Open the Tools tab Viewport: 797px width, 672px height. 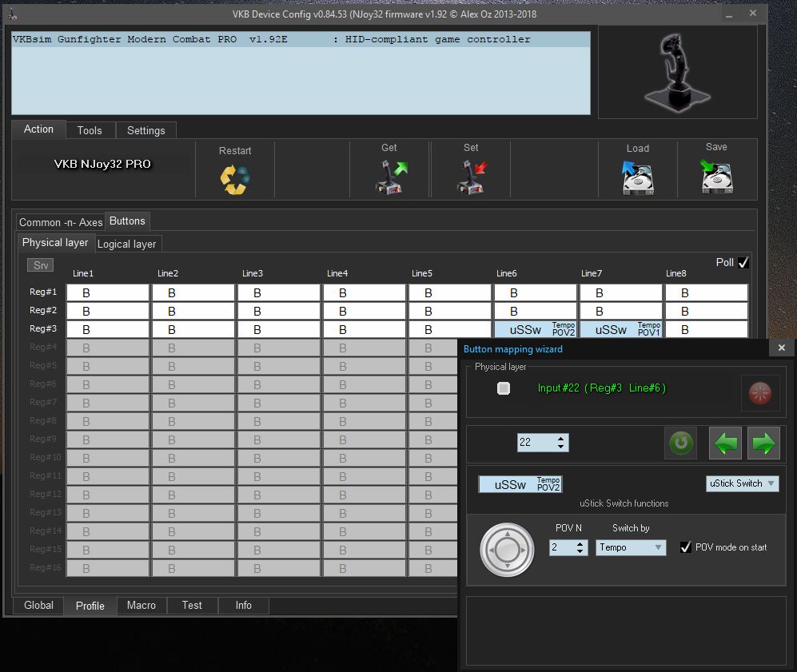click(90, 130)
